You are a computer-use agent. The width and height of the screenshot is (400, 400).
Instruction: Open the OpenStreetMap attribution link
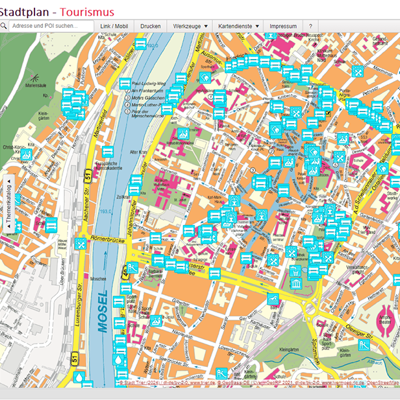click(x=383, y=383)
